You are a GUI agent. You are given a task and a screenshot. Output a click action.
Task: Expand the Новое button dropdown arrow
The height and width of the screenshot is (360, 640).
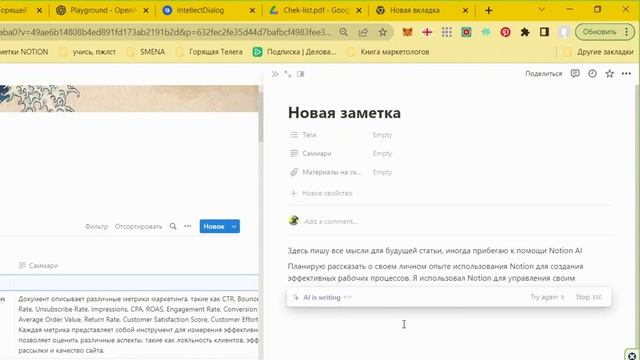click(x=234, y=227)
